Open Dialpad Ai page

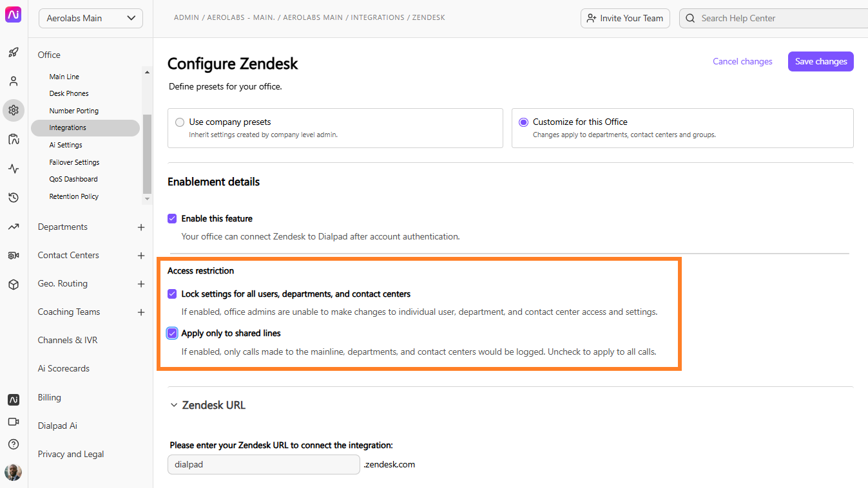point(57,426)
